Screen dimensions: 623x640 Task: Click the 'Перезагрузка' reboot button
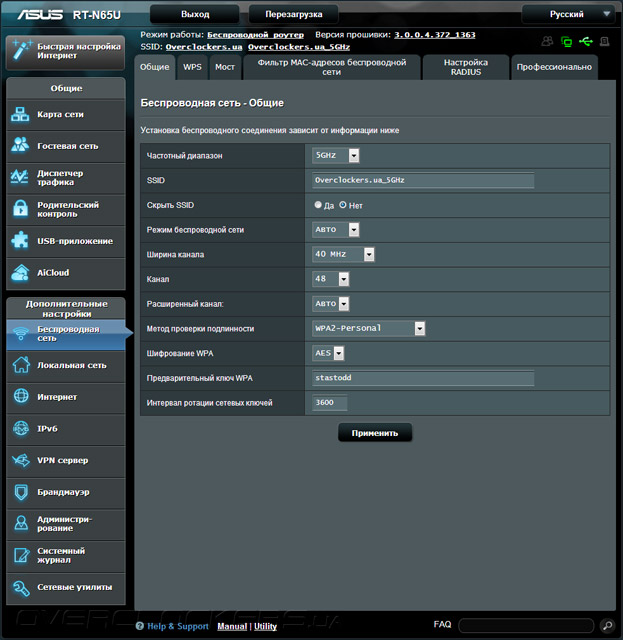coord(294,14)
